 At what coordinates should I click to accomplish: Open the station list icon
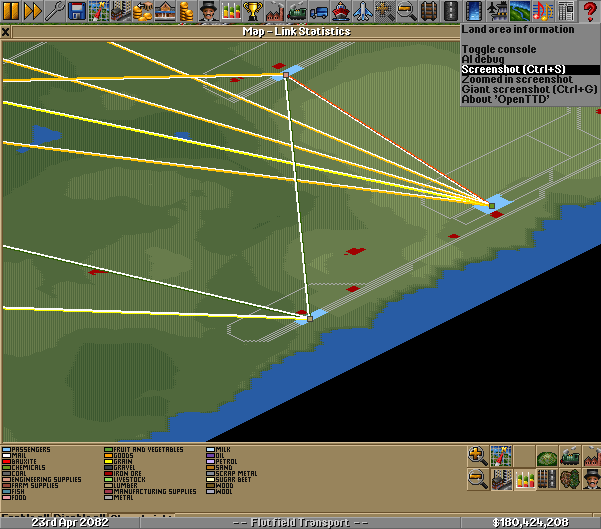(x=165, y=11)
